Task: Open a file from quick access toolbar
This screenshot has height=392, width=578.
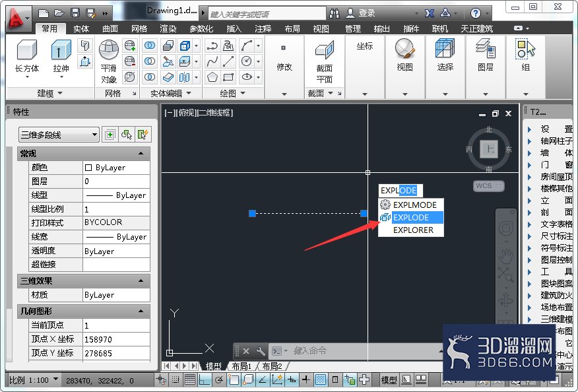Action: coord(59,14)
